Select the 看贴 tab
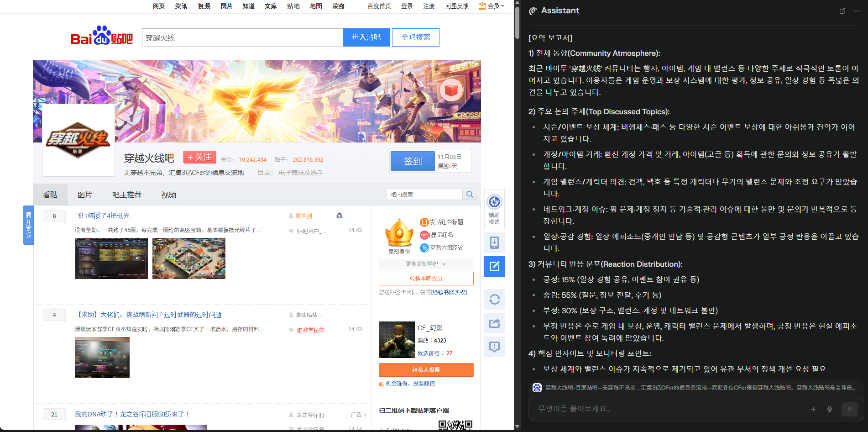 50,195
